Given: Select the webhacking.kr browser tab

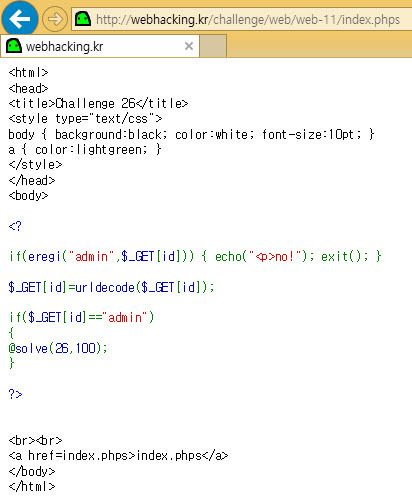Looking at the screenshot, I should [100, 46].
